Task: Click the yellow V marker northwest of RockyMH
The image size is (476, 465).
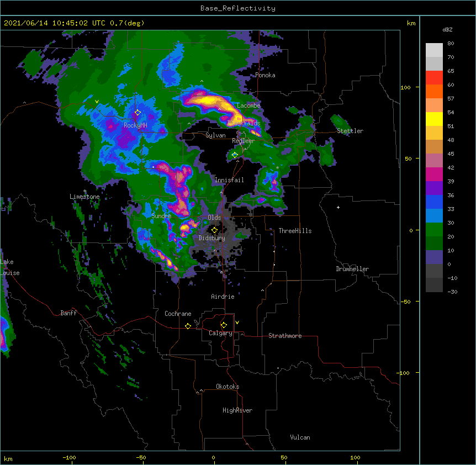Action: 97,102
